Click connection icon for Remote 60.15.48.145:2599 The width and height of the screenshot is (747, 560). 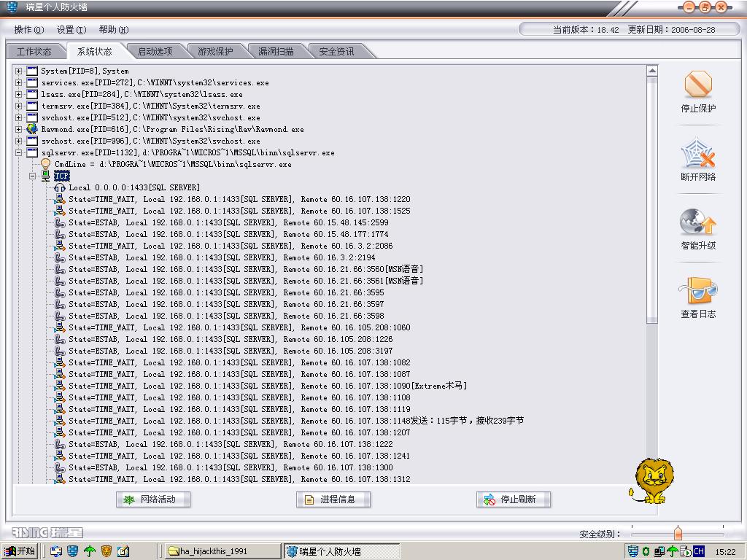(x=60, y=222)
